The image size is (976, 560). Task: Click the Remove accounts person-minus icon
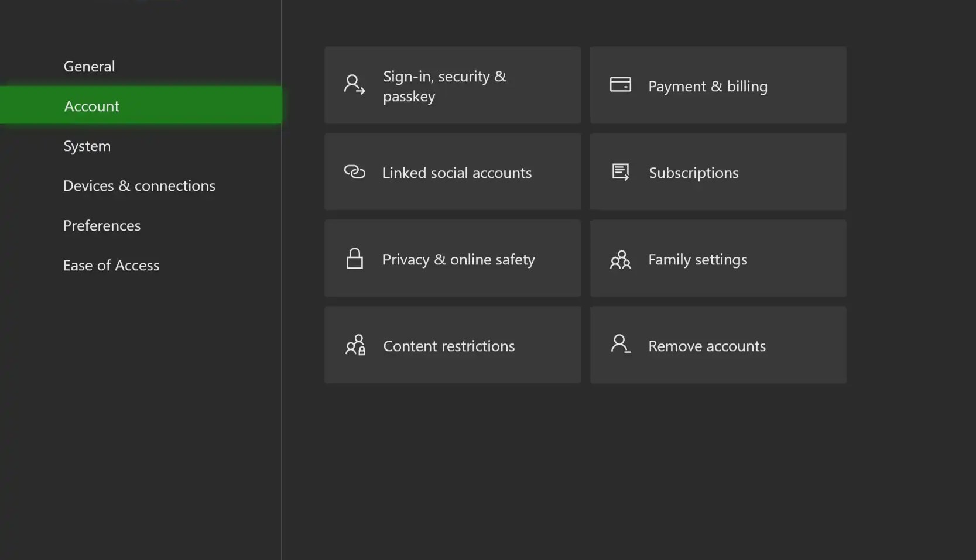(620, 344)
